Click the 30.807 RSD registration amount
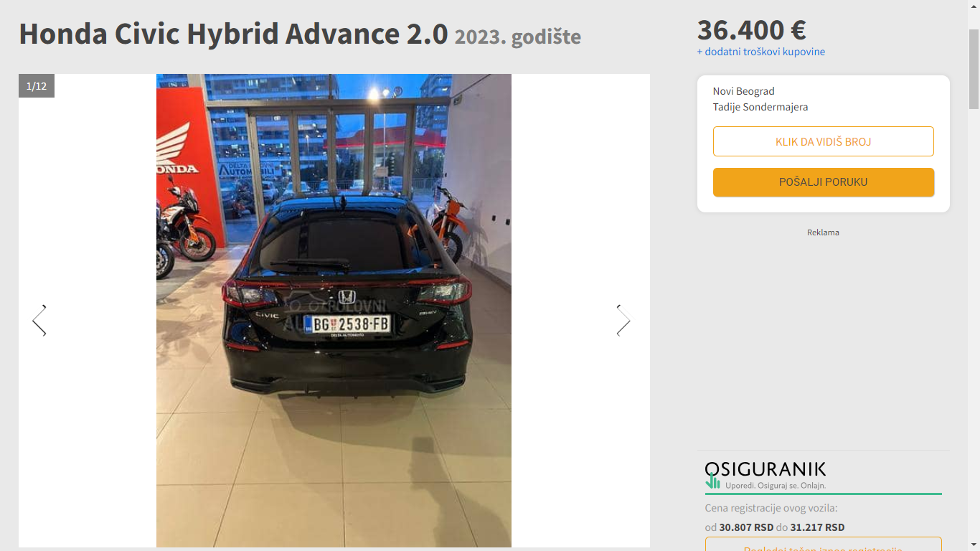The width and height of the screenshot is (980, 551). (x=746, y=527)
